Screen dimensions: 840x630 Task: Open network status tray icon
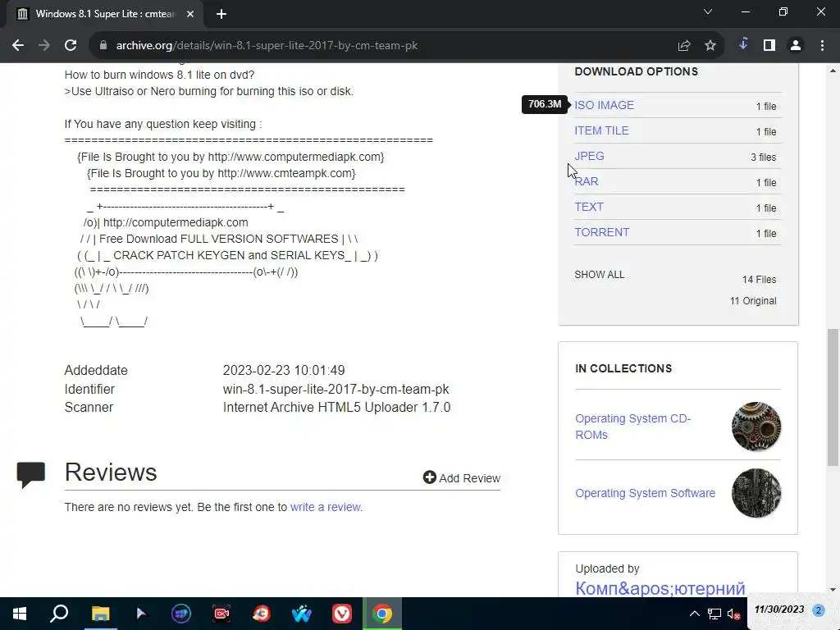tap(714, 614)
